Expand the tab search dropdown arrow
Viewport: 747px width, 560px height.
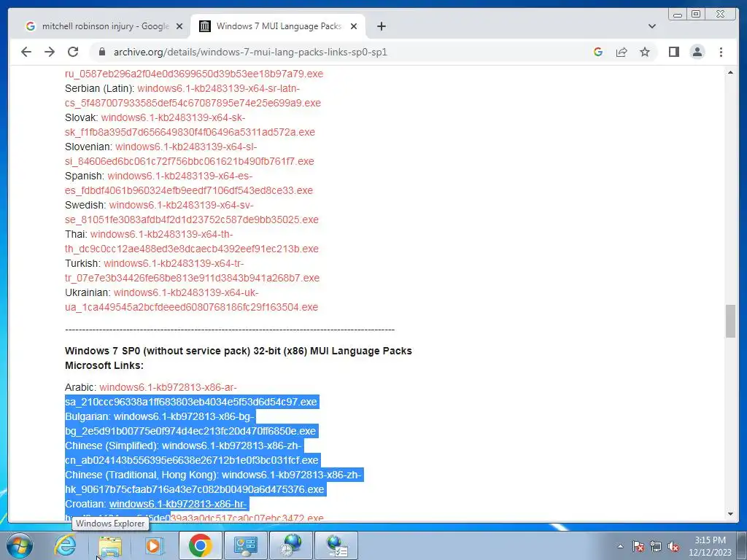(x=651, y=26)
